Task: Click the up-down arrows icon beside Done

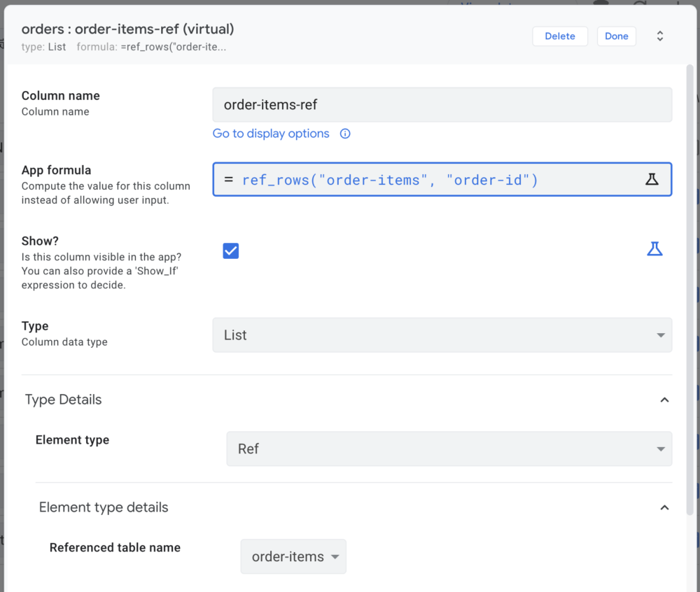Action: [659, 36]
